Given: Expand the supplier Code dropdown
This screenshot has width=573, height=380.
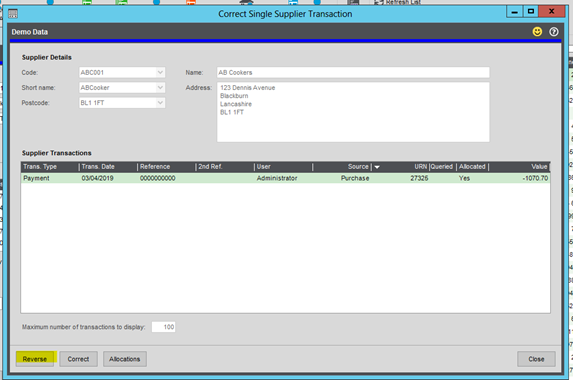Looking at the screenshot, I should pos(160,72).
